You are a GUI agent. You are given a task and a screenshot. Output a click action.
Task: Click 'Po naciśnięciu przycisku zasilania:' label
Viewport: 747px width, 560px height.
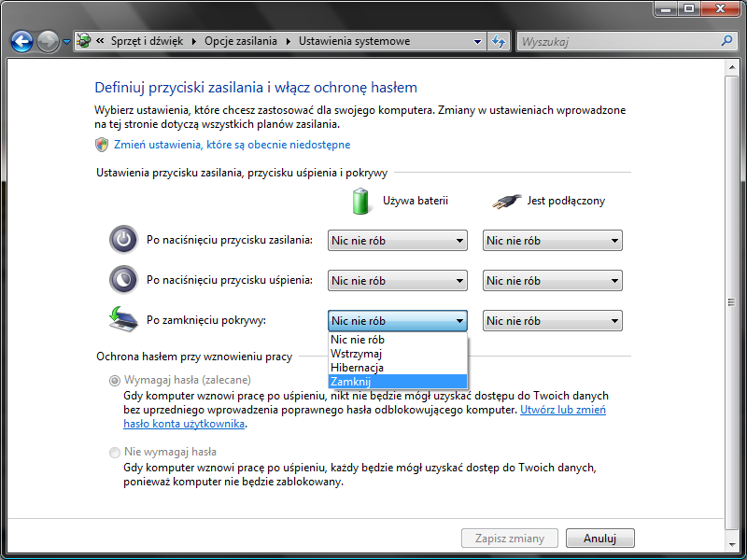pos(230,240)
